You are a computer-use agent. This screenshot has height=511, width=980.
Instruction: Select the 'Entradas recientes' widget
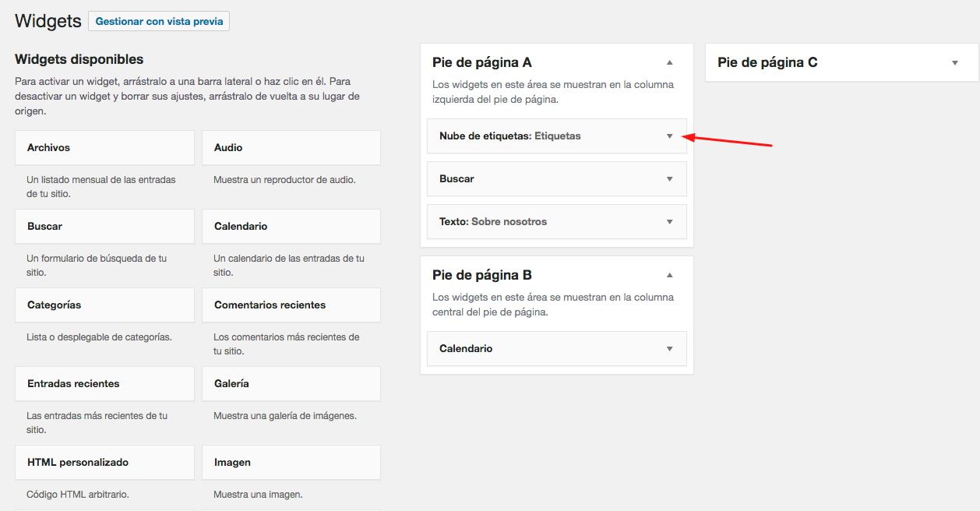tap(104, 383)
